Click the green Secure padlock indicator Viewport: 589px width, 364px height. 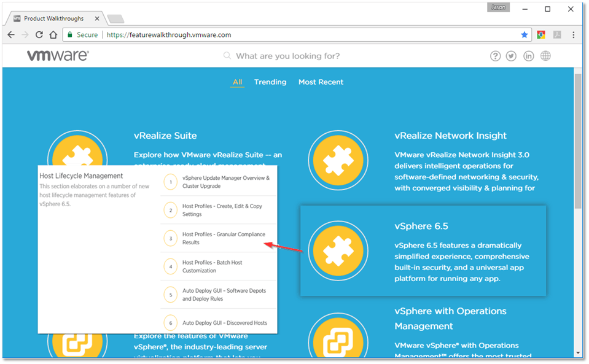coord(82,35)
